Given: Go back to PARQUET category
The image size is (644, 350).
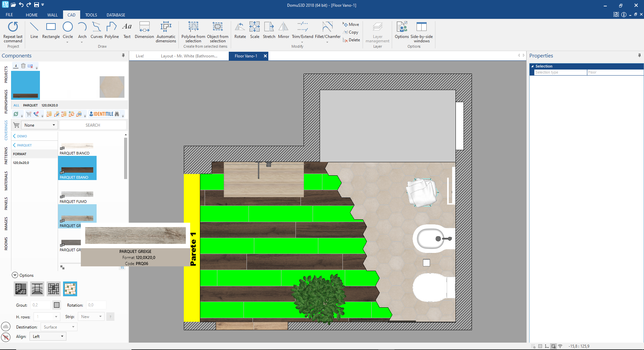Looking at the screenshot, I should 22,145.
